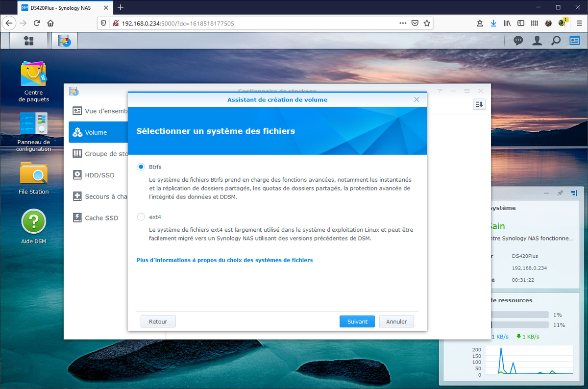The image size is (588, 389).
Task: Open Groupe de stockage sidebar item
Action: tap(98, 154)
